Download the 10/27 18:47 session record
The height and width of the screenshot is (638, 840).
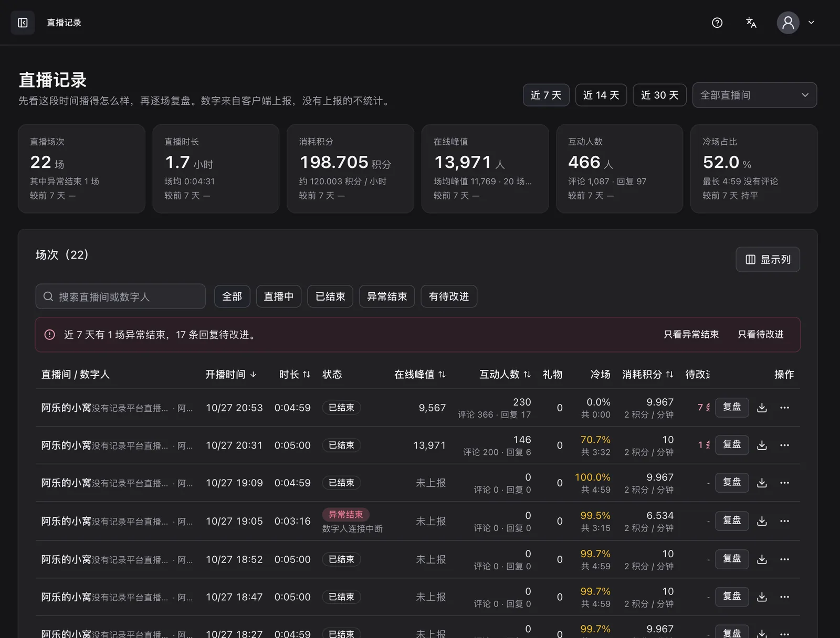[x=762, y=597]
